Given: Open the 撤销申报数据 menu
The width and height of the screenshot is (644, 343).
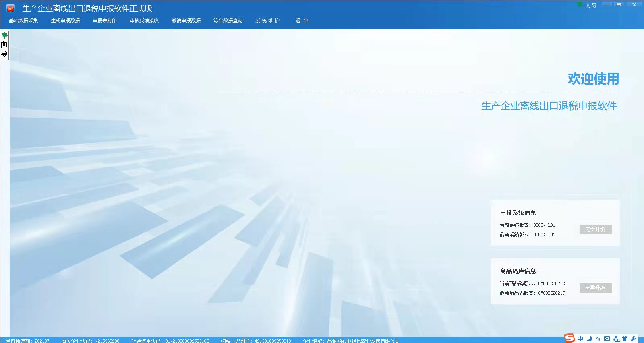Looking at the screenshot, I should (186, 21).
